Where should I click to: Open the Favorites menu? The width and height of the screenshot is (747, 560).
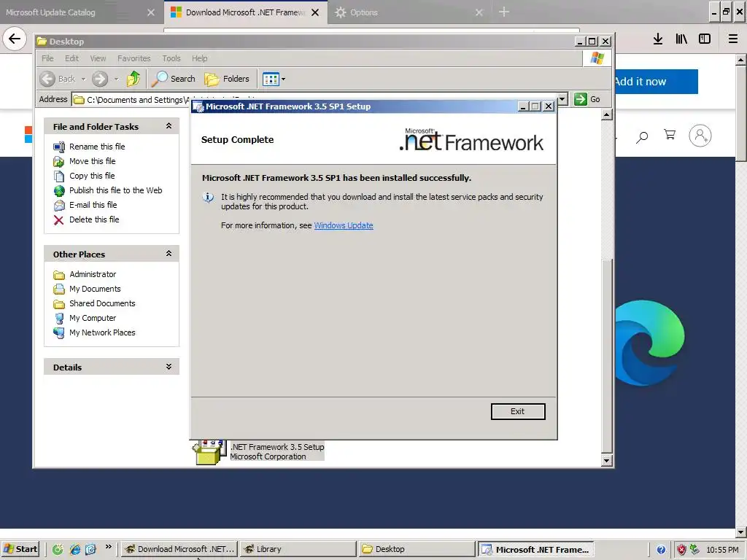click(x=134, y=58)
